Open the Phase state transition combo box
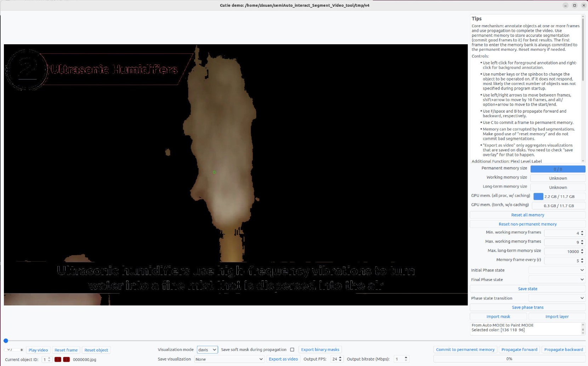 [x=556, y=298]
